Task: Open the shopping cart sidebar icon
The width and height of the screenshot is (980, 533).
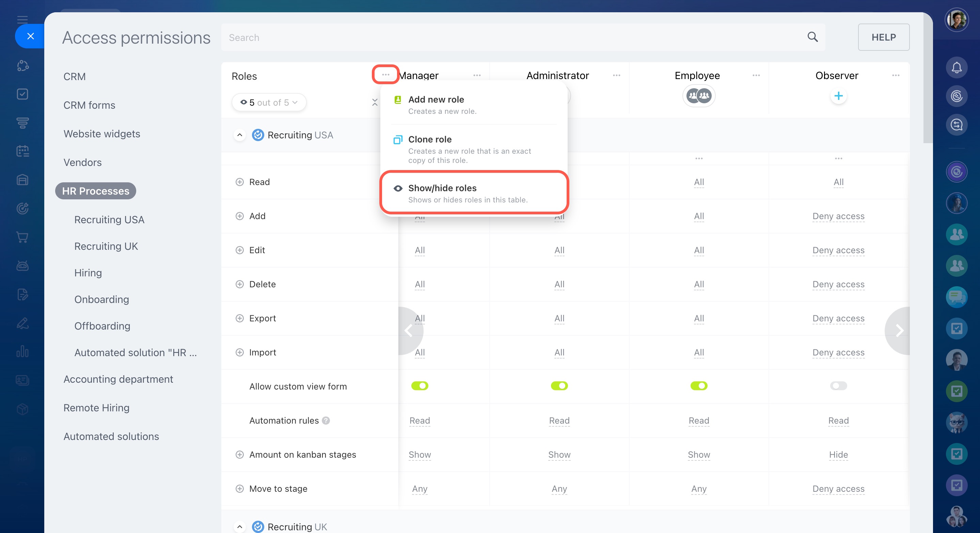Action: (x=22, y=237)
